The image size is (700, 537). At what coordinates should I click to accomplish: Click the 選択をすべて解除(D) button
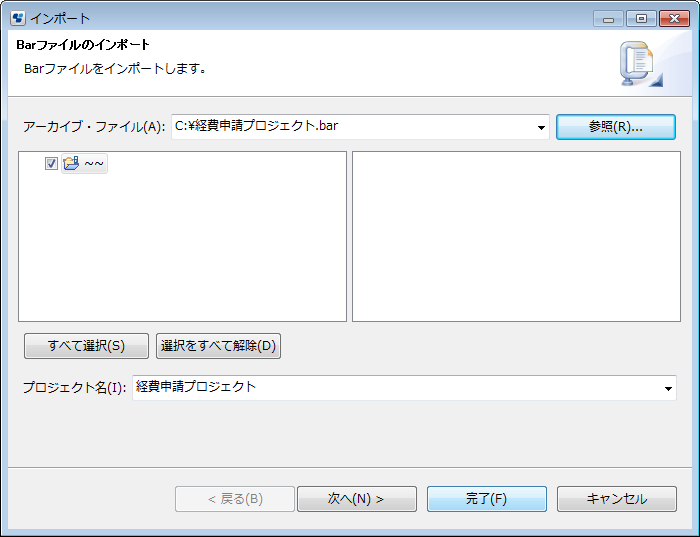218,346
